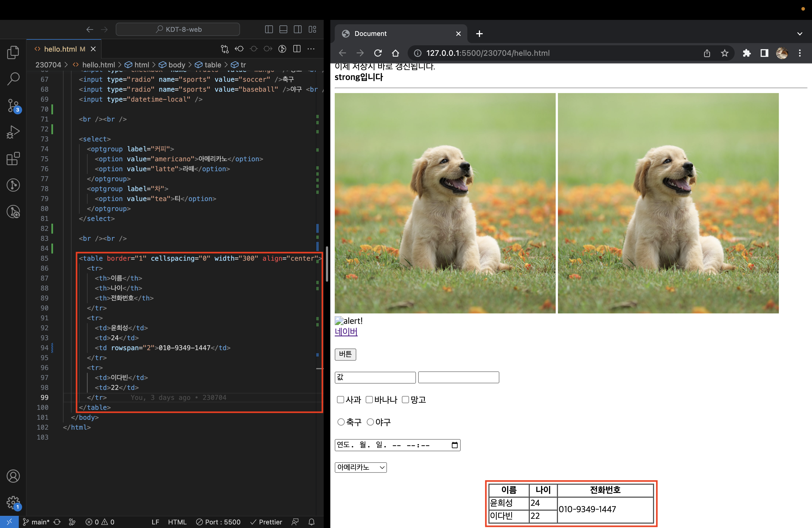
Task: Close the Document browser tab
Action: click(x=458, y=33)
